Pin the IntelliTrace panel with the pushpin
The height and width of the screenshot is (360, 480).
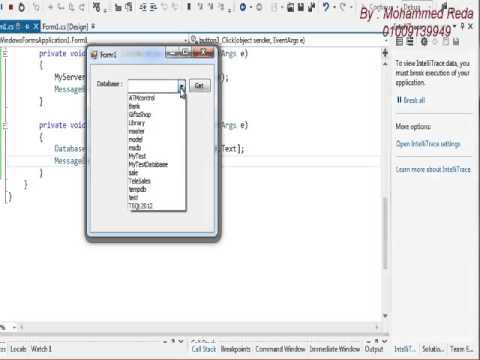(x=463, y=26)
